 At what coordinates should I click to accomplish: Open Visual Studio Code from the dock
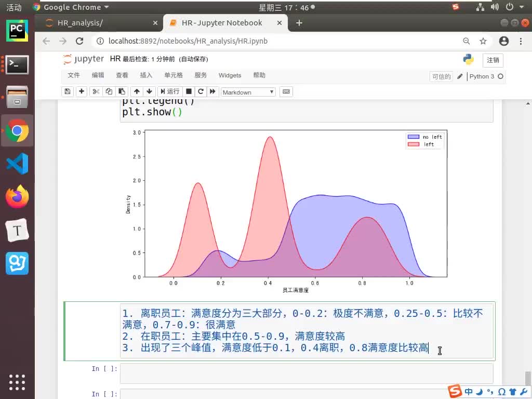click(17, 164)
